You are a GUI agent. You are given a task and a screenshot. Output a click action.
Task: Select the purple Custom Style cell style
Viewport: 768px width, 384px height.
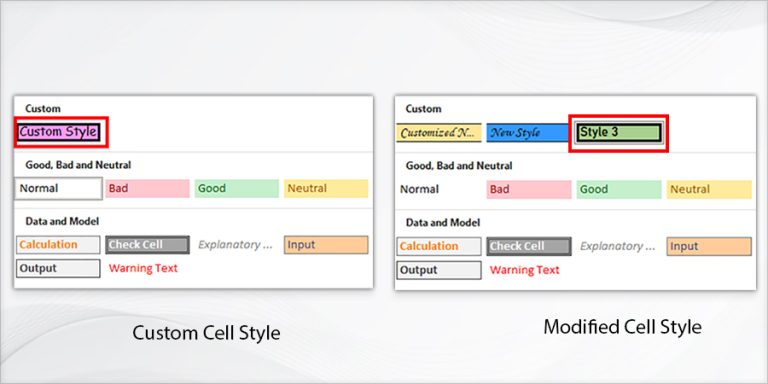59,132
